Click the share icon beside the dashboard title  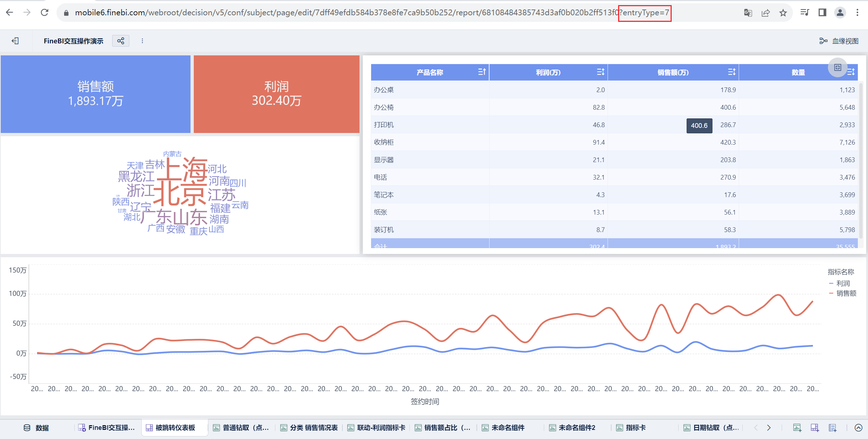[x=121, y=41]
